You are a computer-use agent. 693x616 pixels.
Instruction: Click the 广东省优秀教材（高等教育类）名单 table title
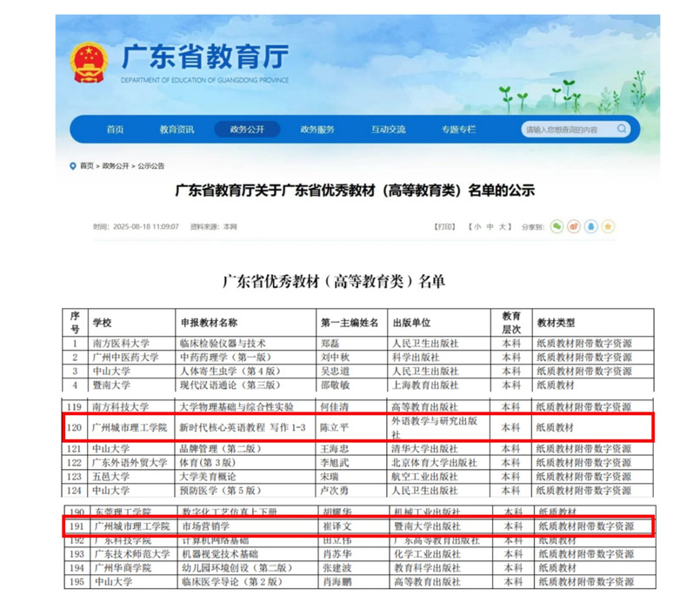(334, 281)
